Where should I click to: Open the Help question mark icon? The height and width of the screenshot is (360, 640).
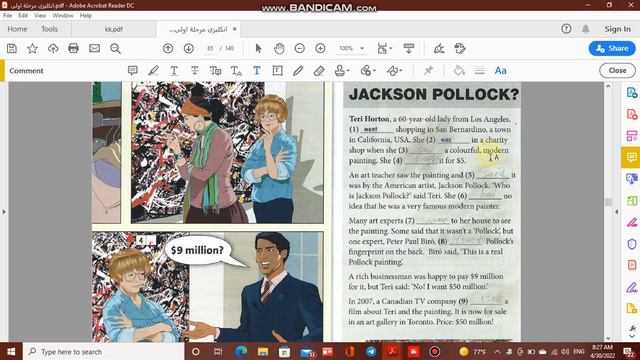[566, 29]
